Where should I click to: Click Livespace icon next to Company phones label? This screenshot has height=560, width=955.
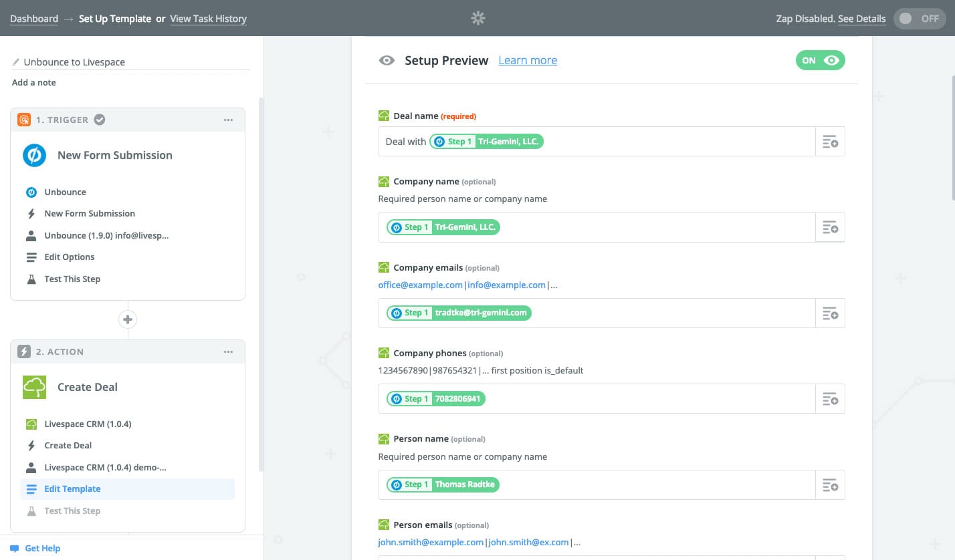(384, 353)
